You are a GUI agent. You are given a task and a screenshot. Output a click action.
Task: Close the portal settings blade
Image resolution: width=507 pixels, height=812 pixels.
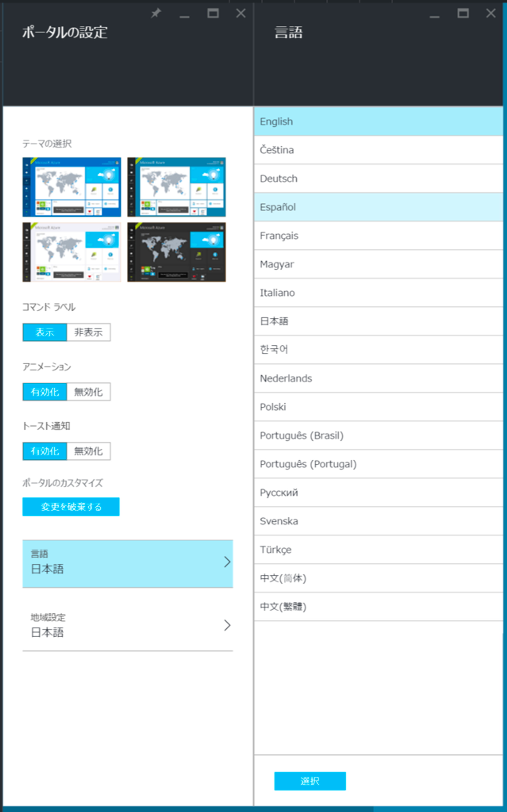pyautogui.click(x=241, y=13)
